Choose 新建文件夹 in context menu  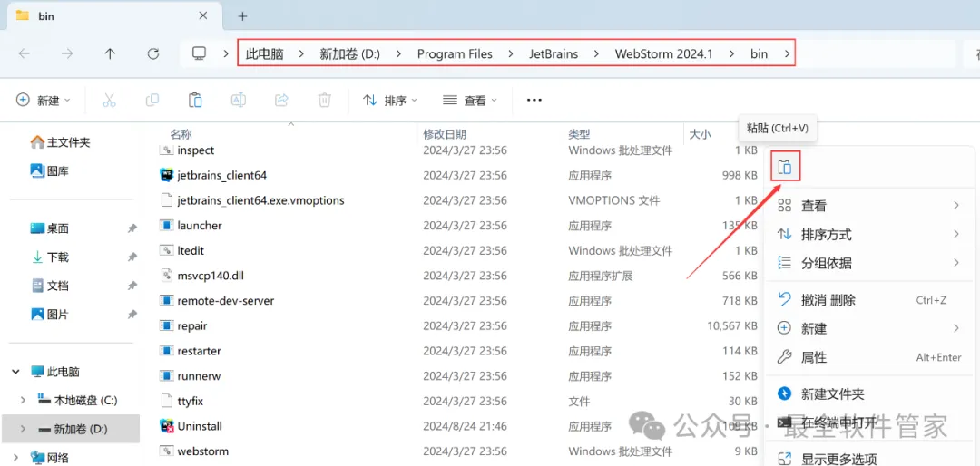click(x=868, y=393)
